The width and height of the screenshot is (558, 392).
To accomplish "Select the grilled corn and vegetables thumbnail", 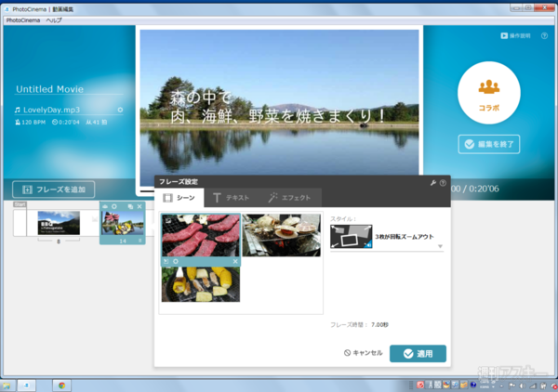I will [201, 284].
